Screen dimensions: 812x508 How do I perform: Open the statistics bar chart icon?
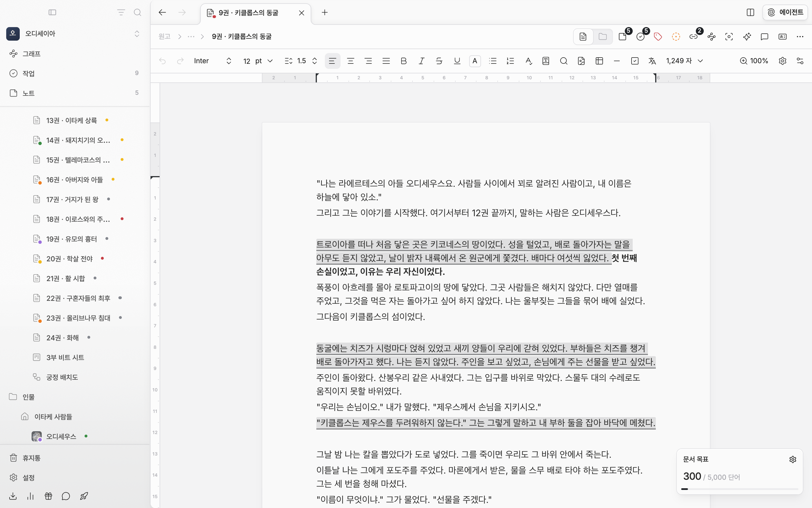tap(30, 496)
